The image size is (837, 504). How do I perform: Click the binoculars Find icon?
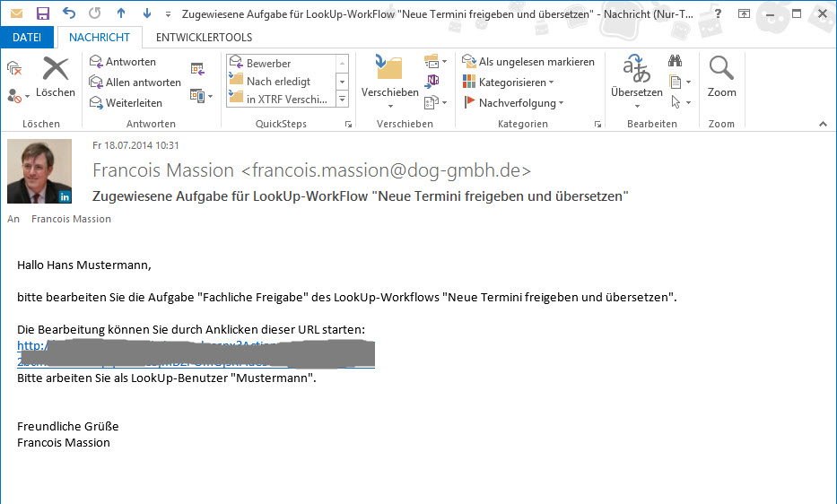tap(676, 61)
